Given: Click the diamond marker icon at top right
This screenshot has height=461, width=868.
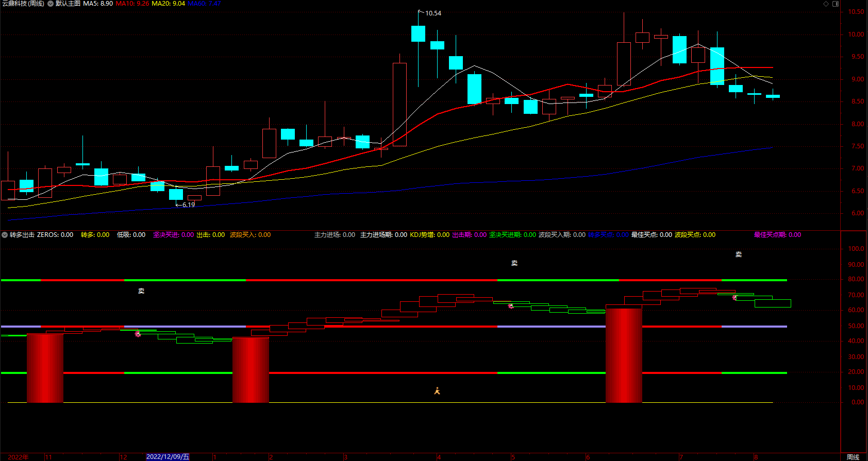Looking at the screenshot, I should click(x=826, y=4).
